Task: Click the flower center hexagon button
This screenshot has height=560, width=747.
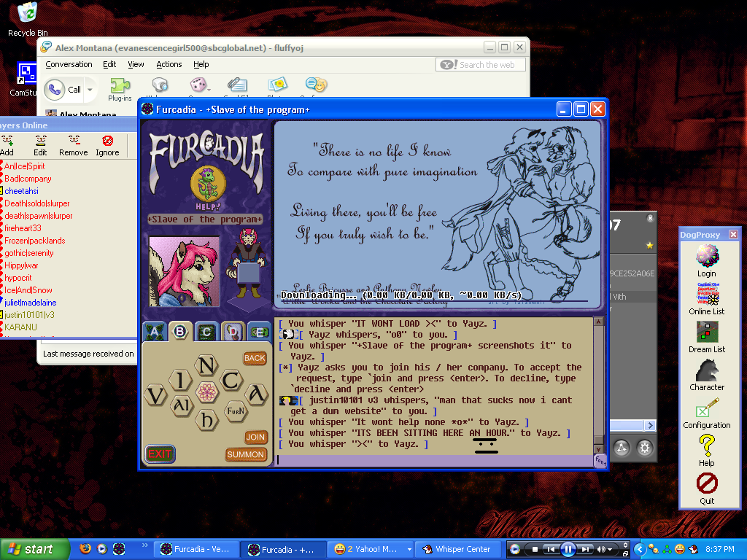Action: (x=206, y=392)
